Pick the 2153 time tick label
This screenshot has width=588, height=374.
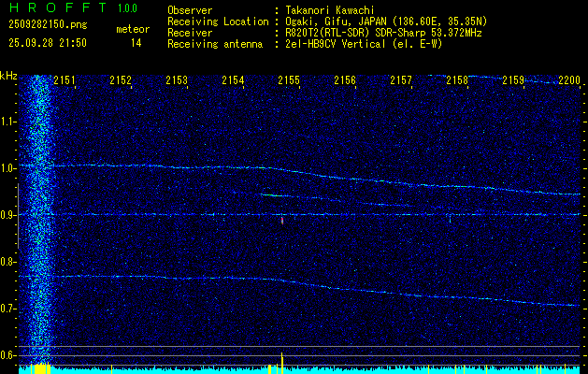click(x=177, y=81)
